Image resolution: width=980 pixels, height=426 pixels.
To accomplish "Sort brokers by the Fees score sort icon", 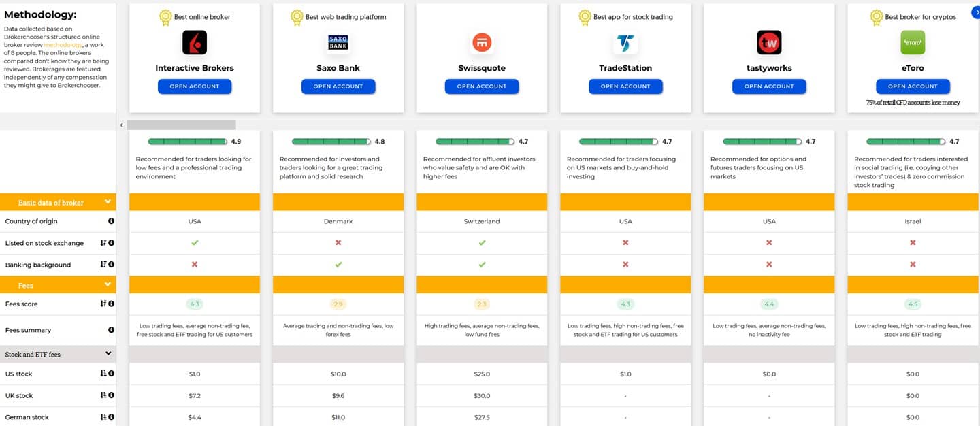I will (103, 304).
